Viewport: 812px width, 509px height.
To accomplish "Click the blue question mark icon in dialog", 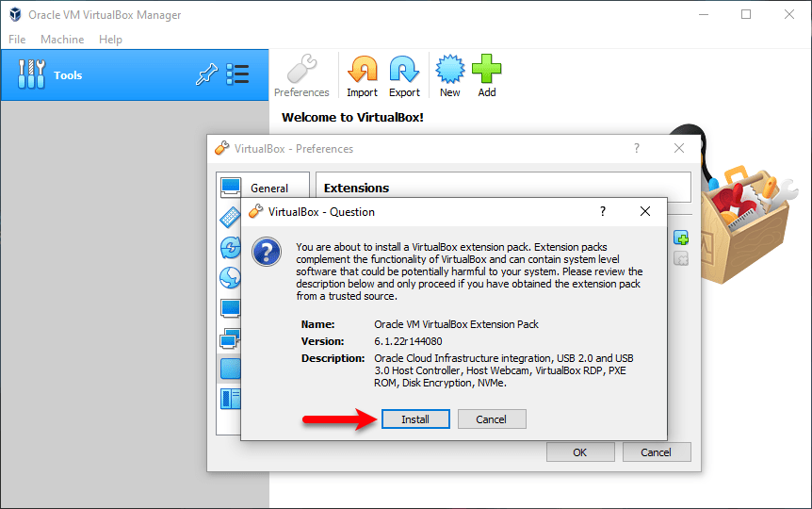I will (267, 252).
